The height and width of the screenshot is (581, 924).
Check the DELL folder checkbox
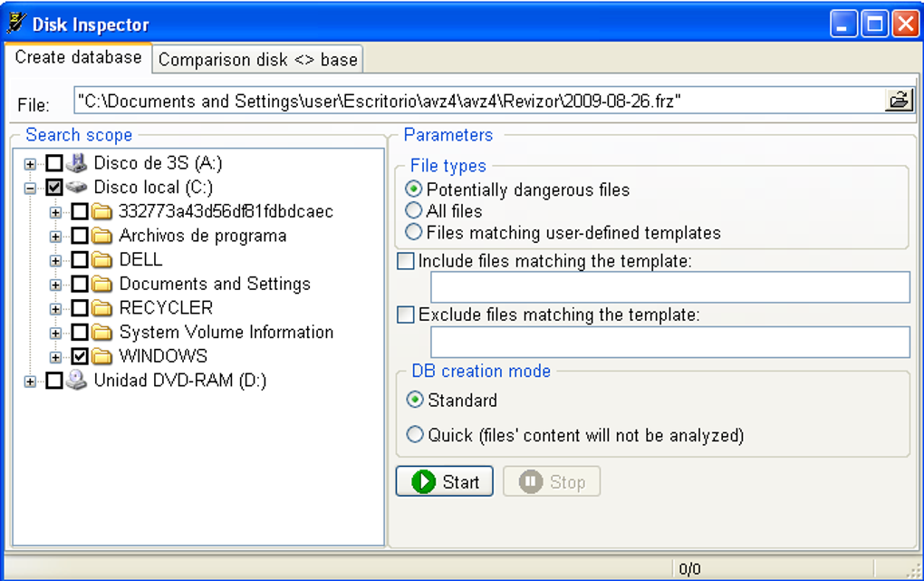[x=80, y=259]
